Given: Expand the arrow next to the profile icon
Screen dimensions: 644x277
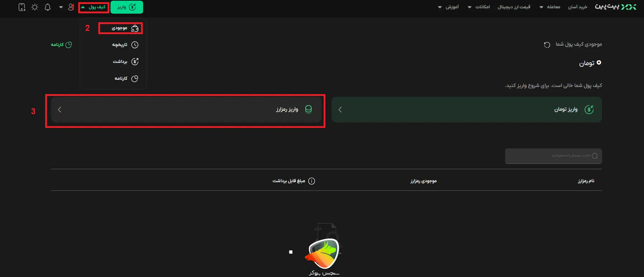Looking at the screenshot, I should pyautogui.click(x=61, y=7).
